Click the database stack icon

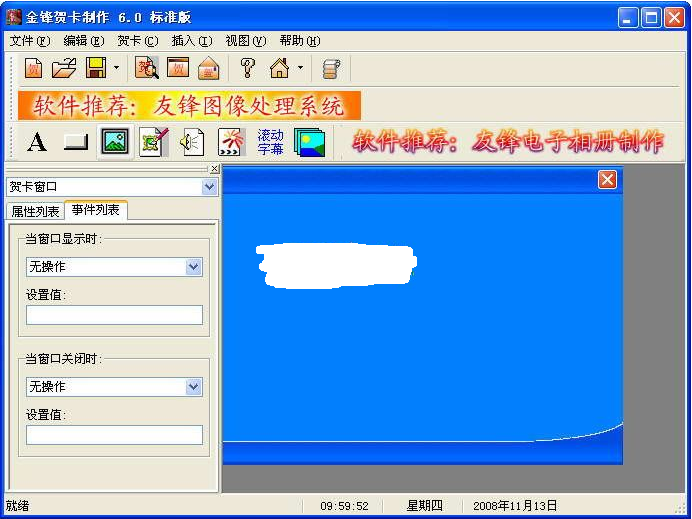click(331, 69)
